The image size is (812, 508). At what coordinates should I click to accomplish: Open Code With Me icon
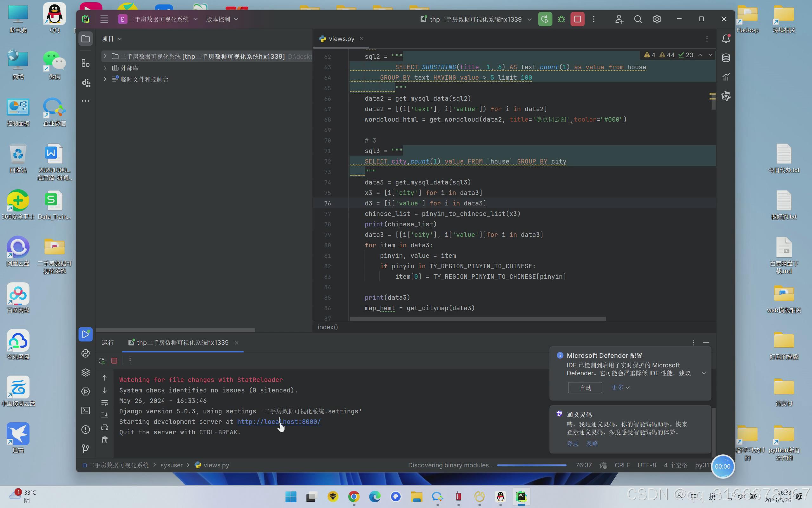tap(619, 19)
